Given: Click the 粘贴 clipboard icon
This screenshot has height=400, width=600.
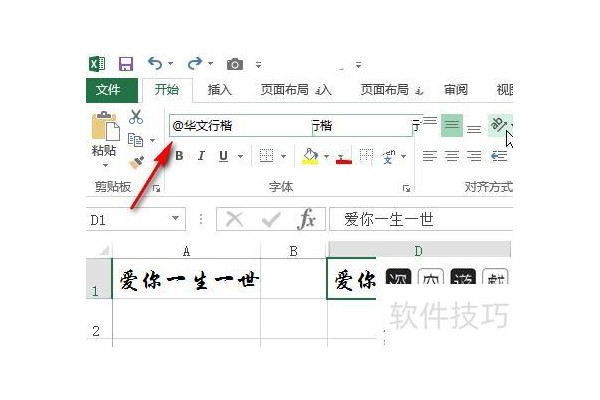Looking at the screenshot, I should 105,126.
